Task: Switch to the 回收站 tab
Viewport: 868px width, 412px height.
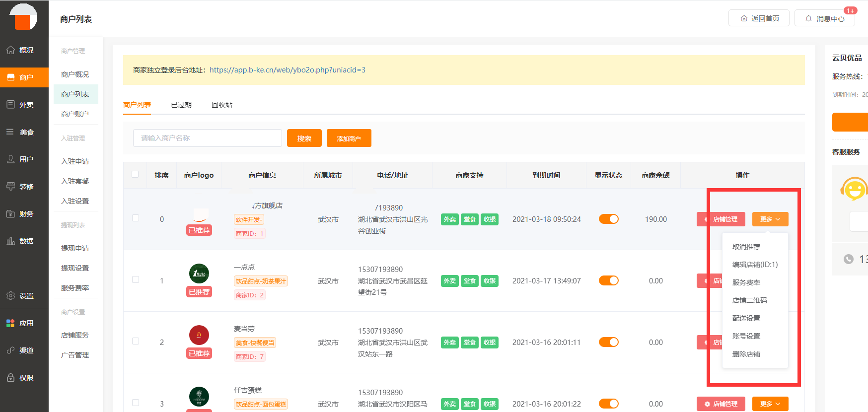Action: pos(221,105)
